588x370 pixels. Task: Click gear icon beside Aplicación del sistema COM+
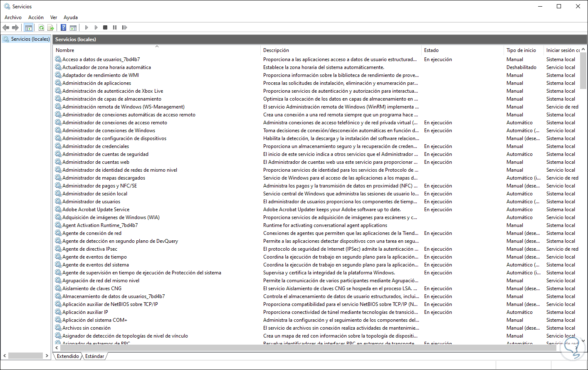[58, 320]
